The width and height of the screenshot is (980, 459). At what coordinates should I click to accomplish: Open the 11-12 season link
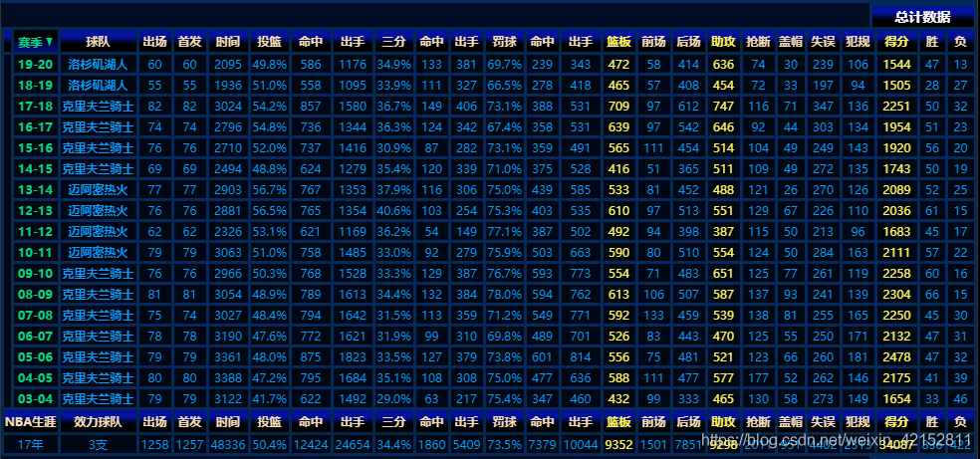(36, 232)
